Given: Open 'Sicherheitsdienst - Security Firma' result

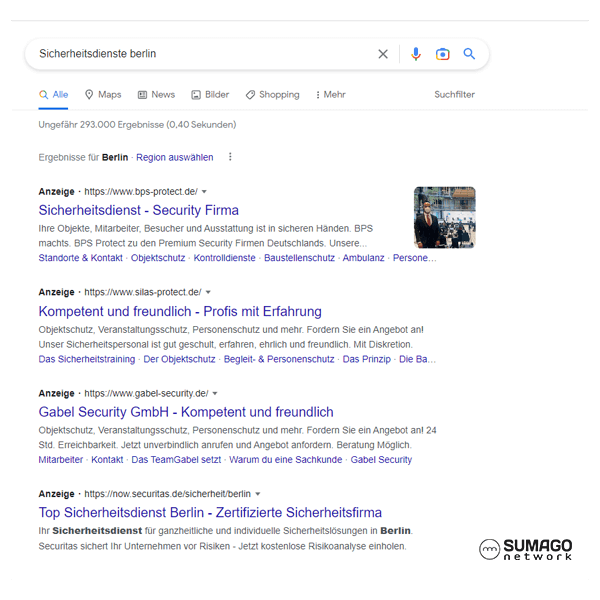Looking at the screenshot, I should 139,210.
